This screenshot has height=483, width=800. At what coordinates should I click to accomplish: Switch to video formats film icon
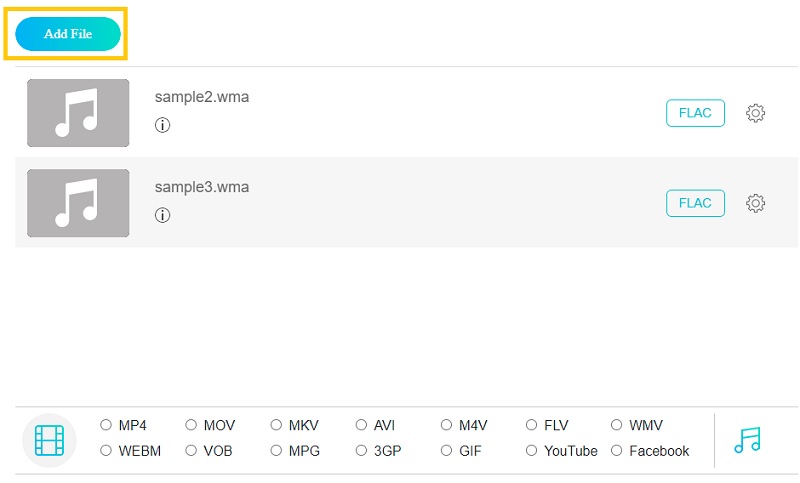[x=49, y=439]
